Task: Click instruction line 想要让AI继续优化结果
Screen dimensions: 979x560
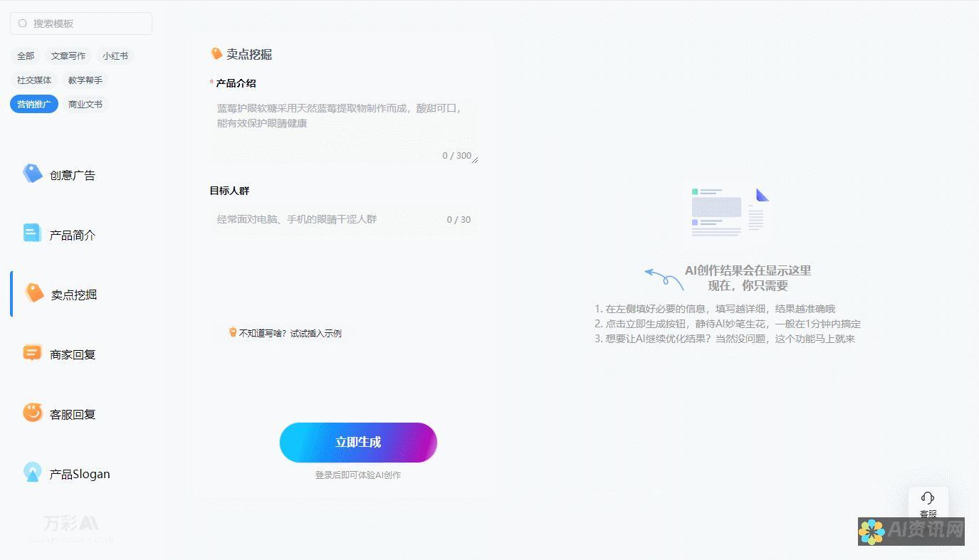Action: [x=725, y=339]
